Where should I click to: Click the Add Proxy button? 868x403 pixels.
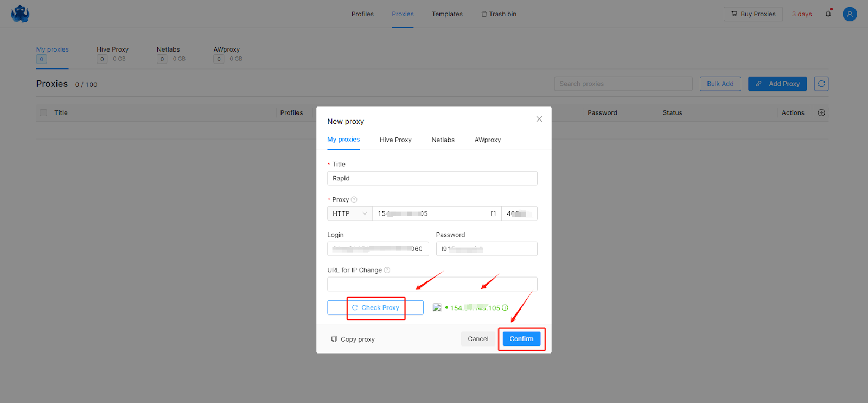777,84
